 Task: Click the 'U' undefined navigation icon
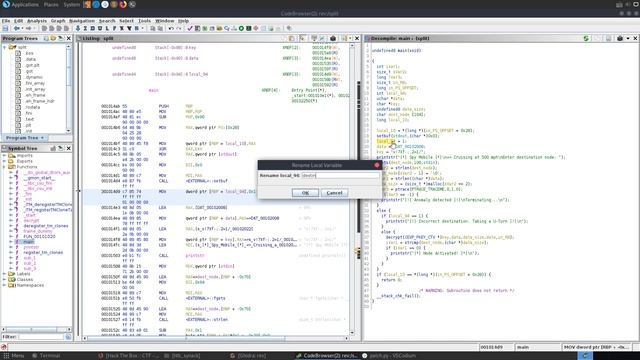[x=100, y=29]
